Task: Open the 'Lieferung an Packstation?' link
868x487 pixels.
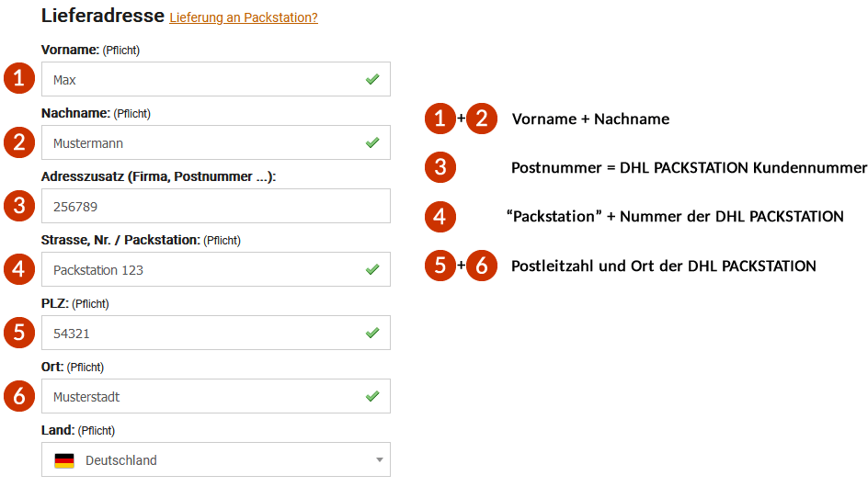Action: (244, 17)
